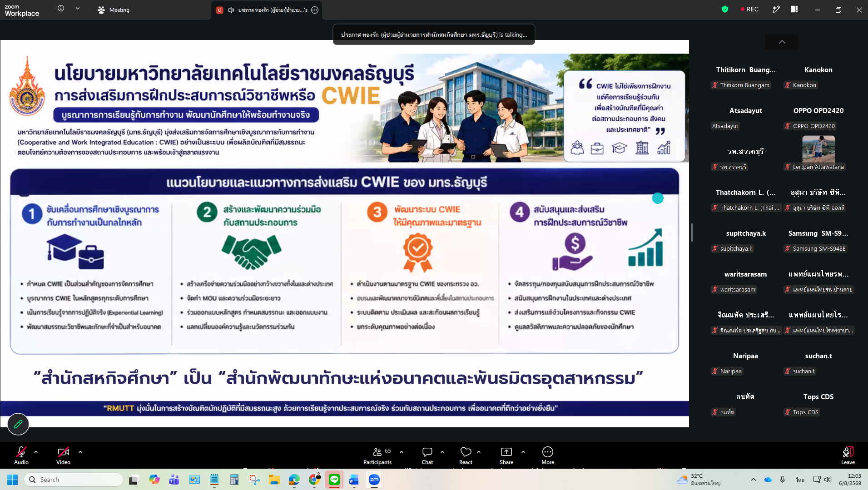
Task: Switch to the Meeting tab
Action: (114, 10)
